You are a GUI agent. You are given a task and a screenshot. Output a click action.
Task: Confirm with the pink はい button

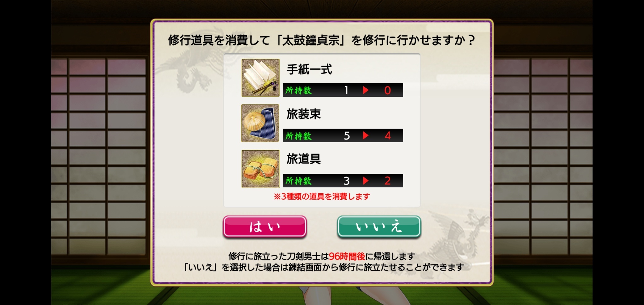[x=265, y=226]
